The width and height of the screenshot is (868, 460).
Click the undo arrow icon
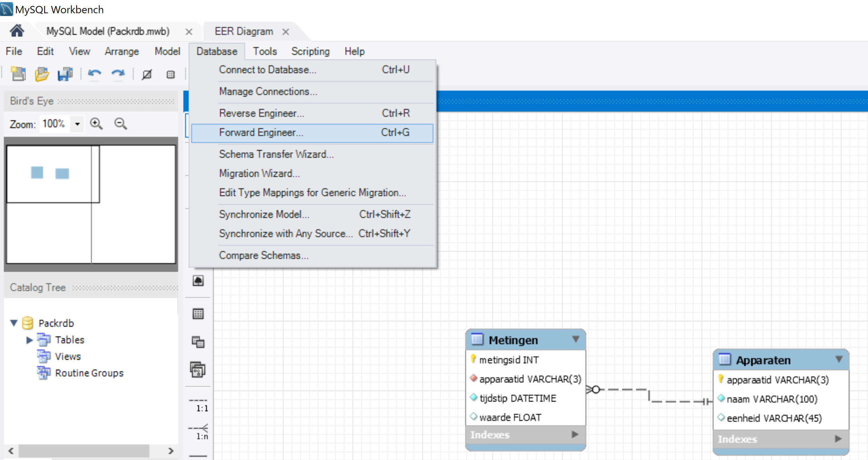click(x=94, y=74)
